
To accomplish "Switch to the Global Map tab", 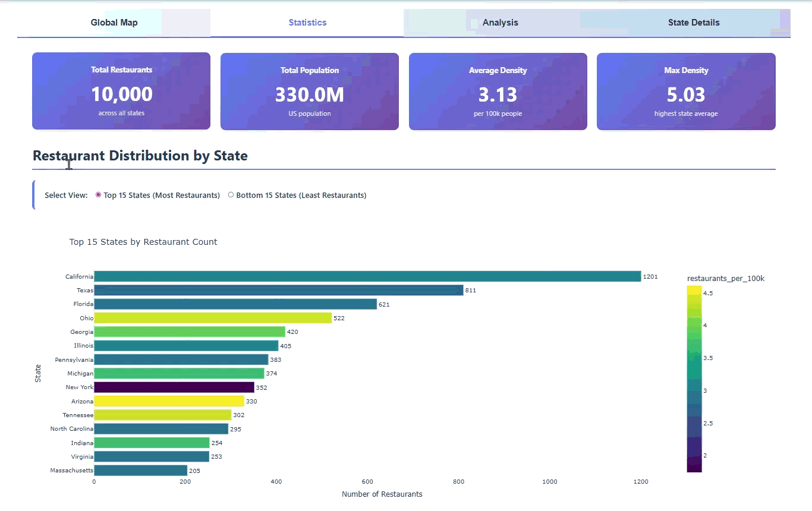I will 114,23.
